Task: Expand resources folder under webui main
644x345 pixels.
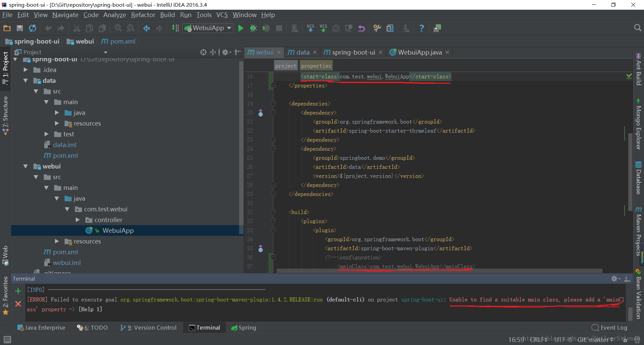Action: [57, 241]
